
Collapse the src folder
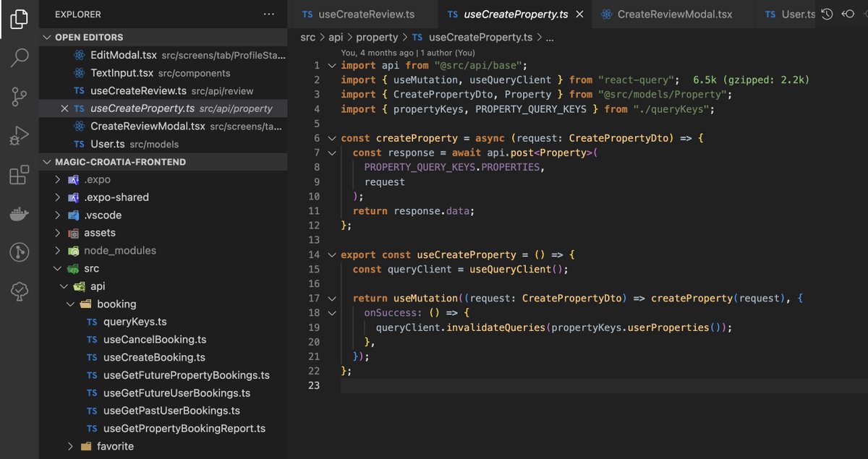(58, 268)
